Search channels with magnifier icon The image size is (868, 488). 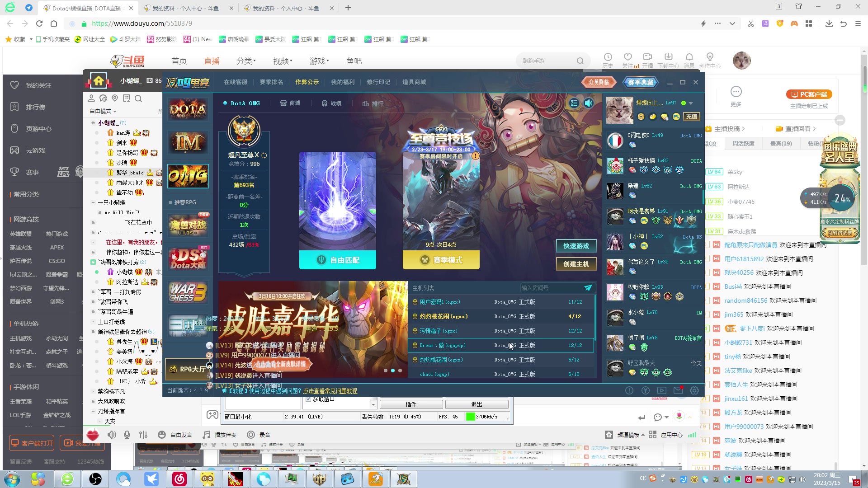tap(138, 98)
